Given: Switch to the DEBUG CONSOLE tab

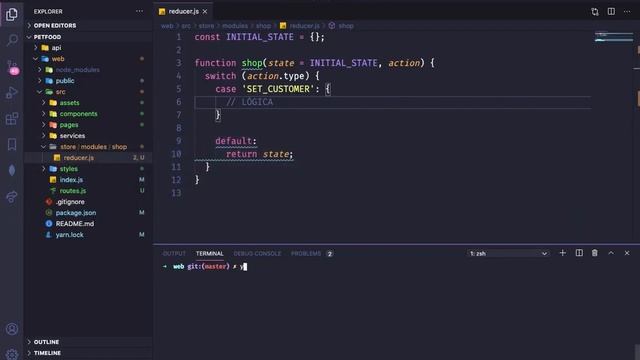Looking at the screenshot, I should [x=257, y=253].
